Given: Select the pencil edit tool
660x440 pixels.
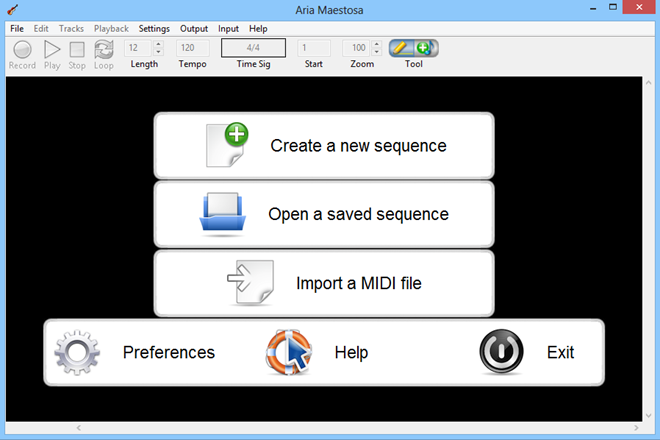Looking at the screenshot, I should coord(401,48).
